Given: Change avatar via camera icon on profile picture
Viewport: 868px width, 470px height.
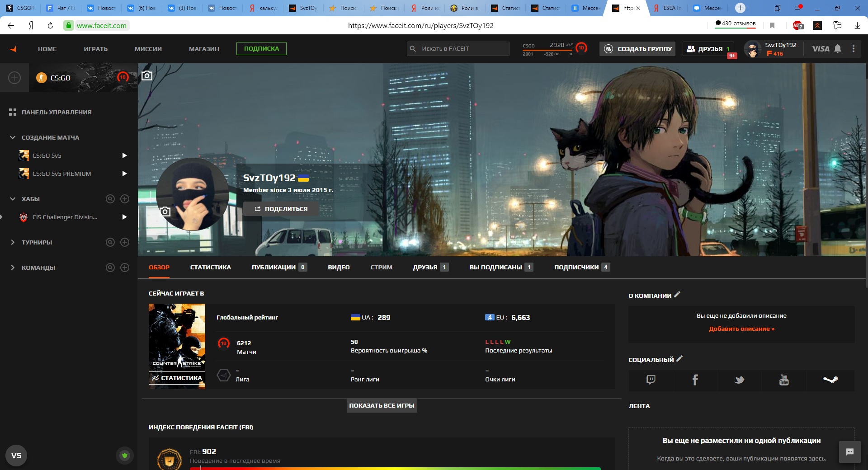Looking at the screenshot, I should 165,211.
